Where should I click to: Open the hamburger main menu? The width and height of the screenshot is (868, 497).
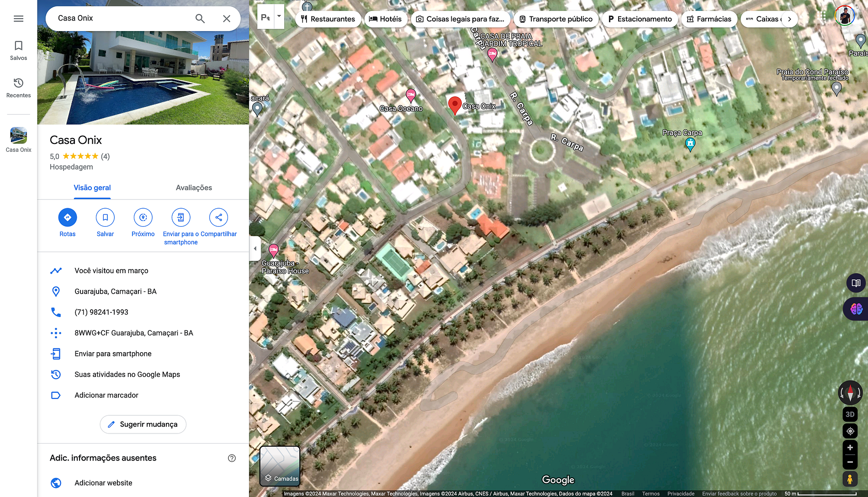click(x=18, y=19)
